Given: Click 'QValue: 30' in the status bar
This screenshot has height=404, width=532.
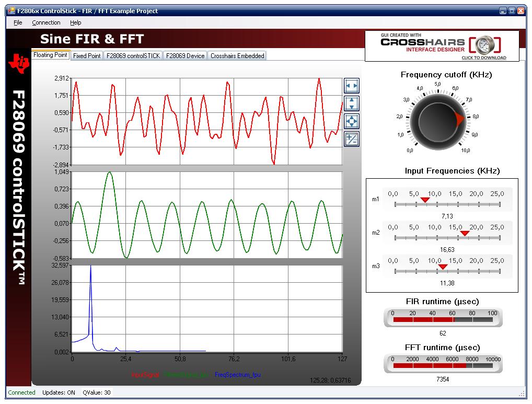Looking at the screenshot, I should (x=97, y=393).
